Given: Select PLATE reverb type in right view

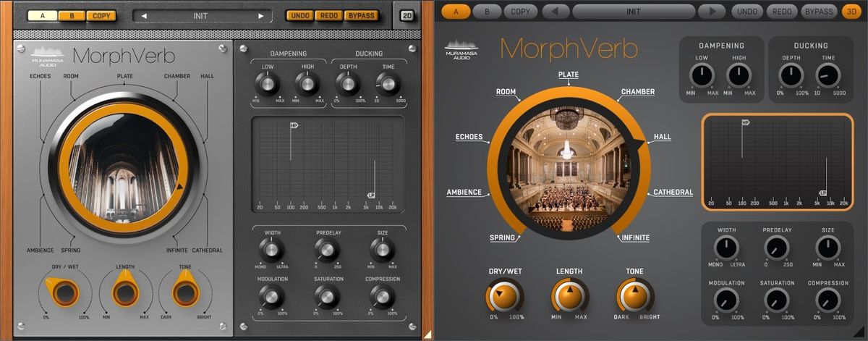Looking at the screenshot, I should coord(569,75).
